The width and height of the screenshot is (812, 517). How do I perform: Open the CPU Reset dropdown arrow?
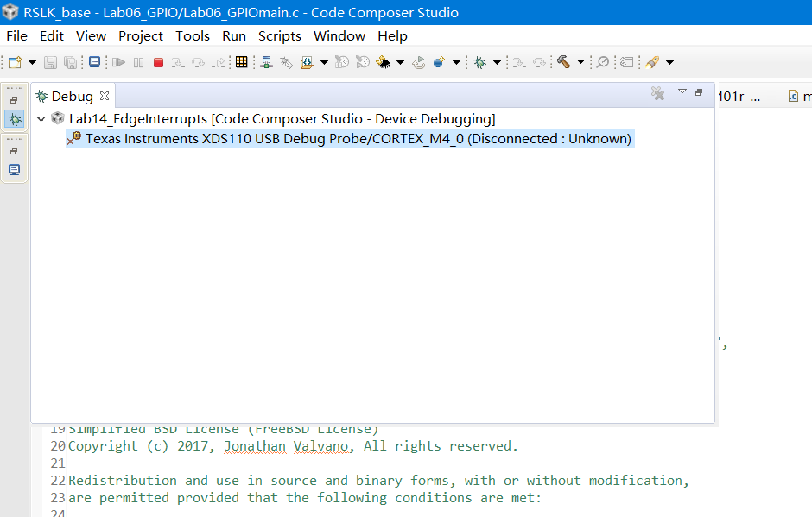coord(400,63)
